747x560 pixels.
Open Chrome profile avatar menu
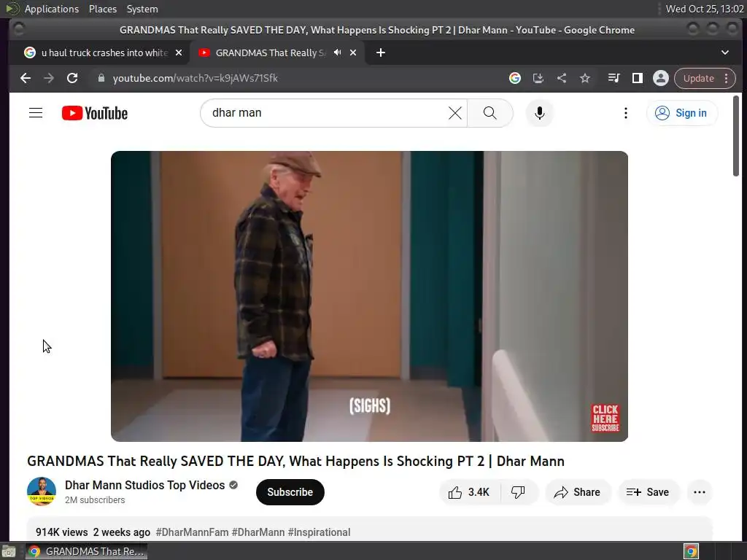[661, 78]
